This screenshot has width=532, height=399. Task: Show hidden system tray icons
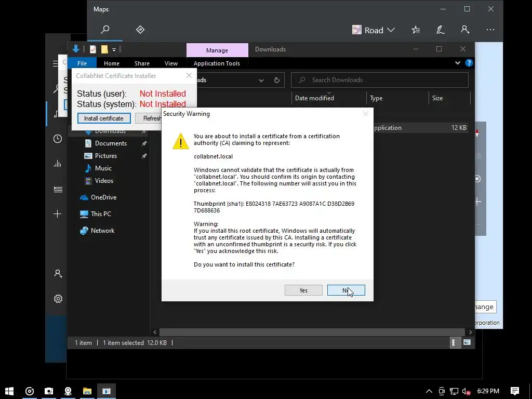429,391
